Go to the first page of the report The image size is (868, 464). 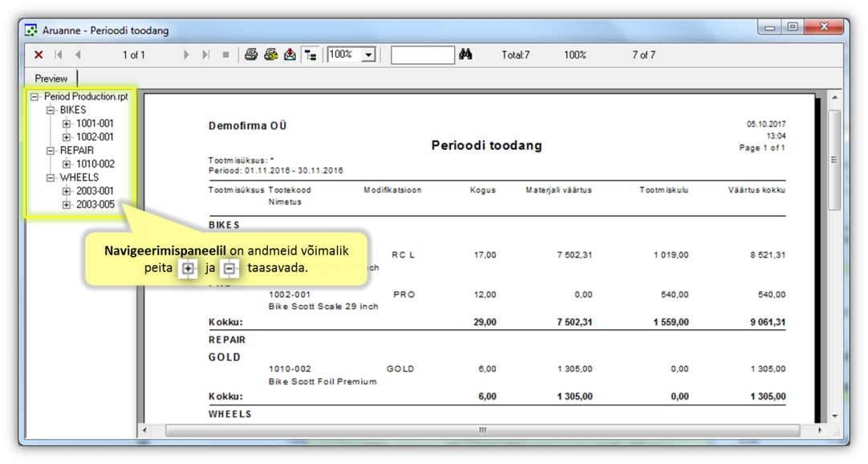(x=58, y=55)
